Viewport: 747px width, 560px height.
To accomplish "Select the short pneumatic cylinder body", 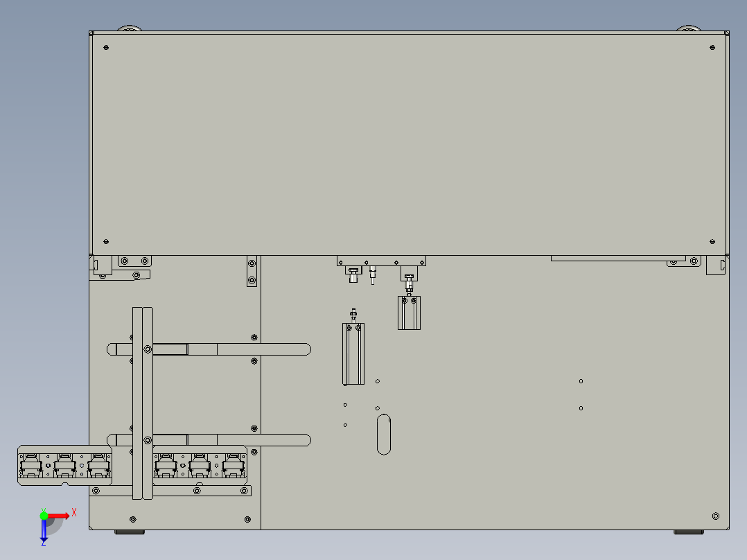I will coord(410,313).
